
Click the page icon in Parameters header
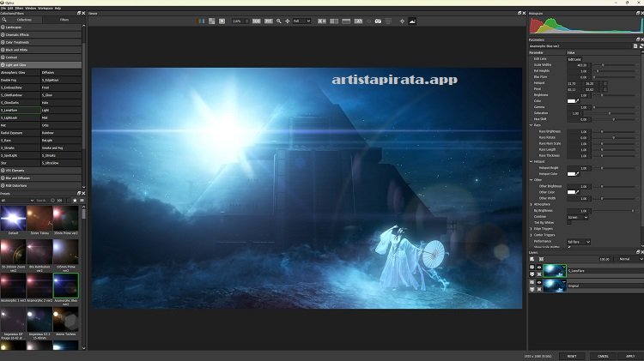click(x=635, y=46)
